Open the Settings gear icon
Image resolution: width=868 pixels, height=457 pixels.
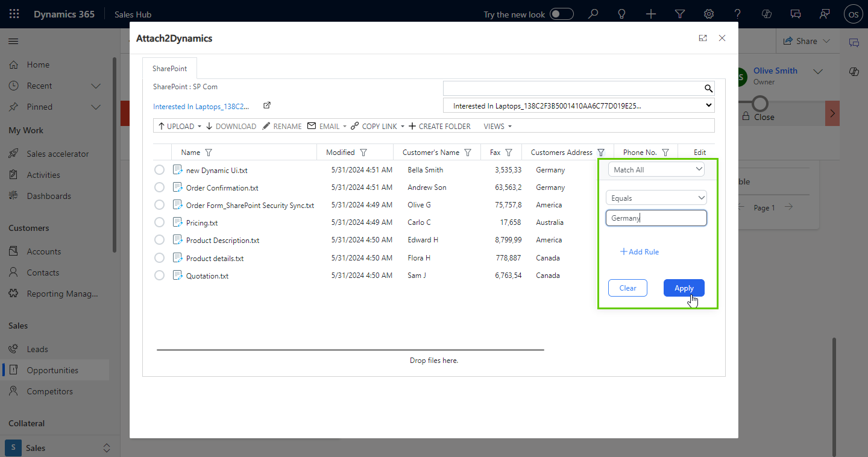pyautogui.click(x=709, y=14)
